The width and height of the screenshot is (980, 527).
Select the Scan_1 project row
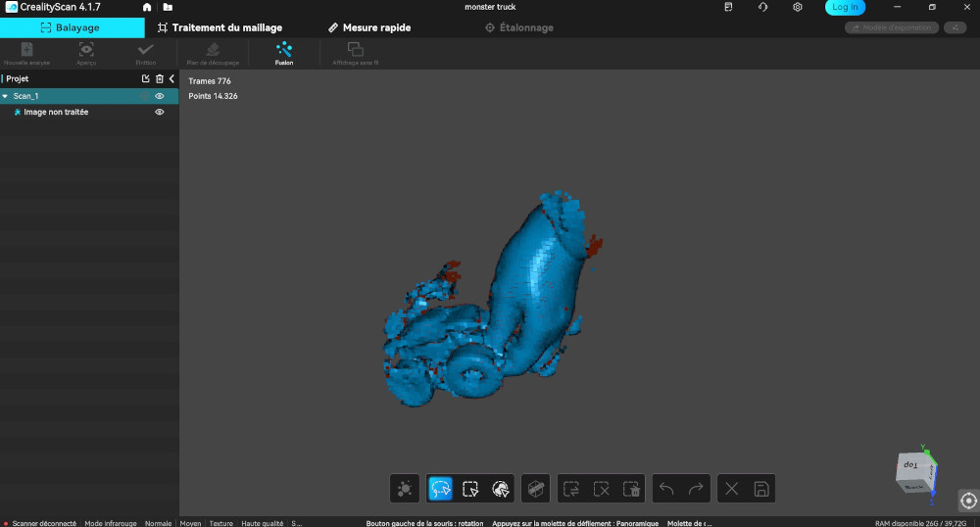[89, 96]
